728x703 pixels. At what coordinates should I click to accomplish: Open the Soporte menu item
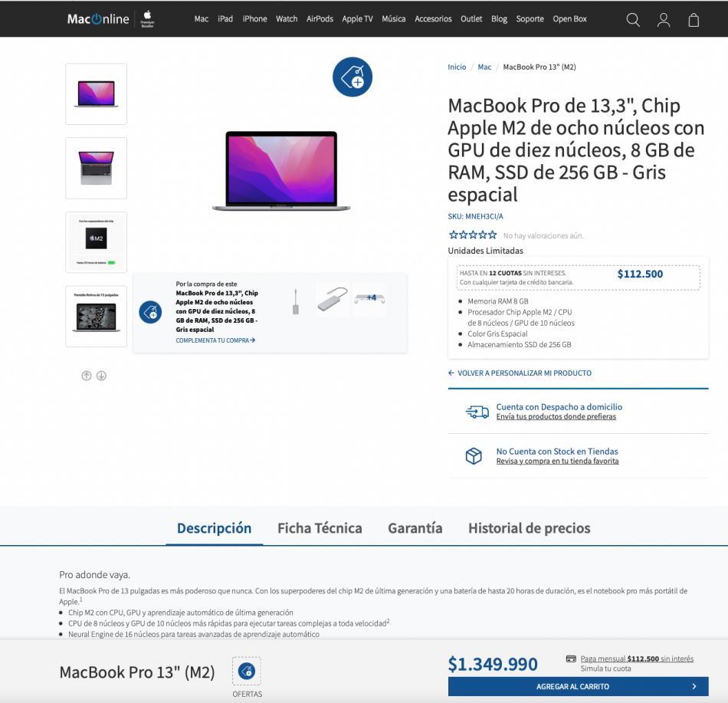(530, 19)
